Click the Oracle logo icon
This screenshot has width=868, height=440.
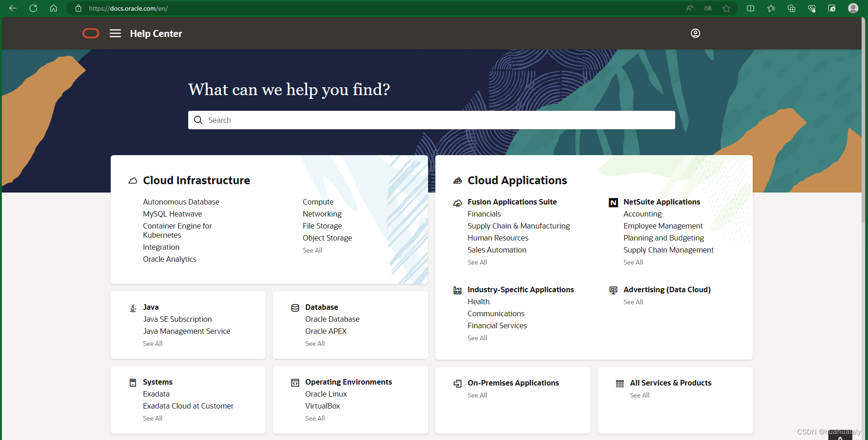91,33
